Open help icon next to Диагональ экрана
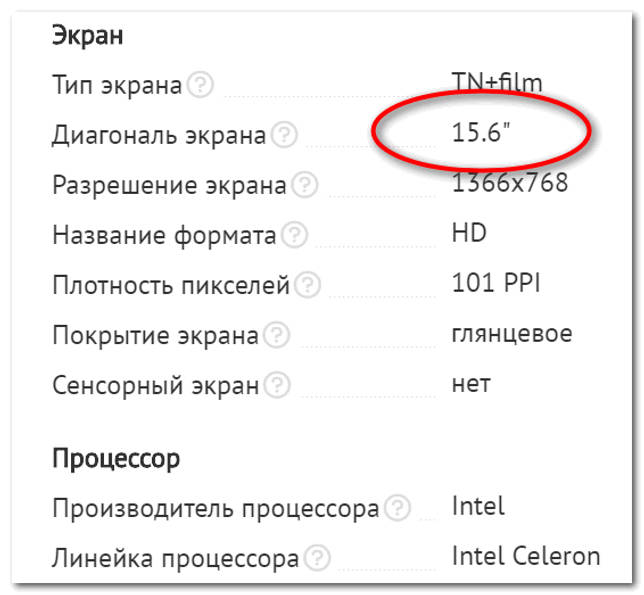This screenshot has width=644, height=595. coord(285,135)
